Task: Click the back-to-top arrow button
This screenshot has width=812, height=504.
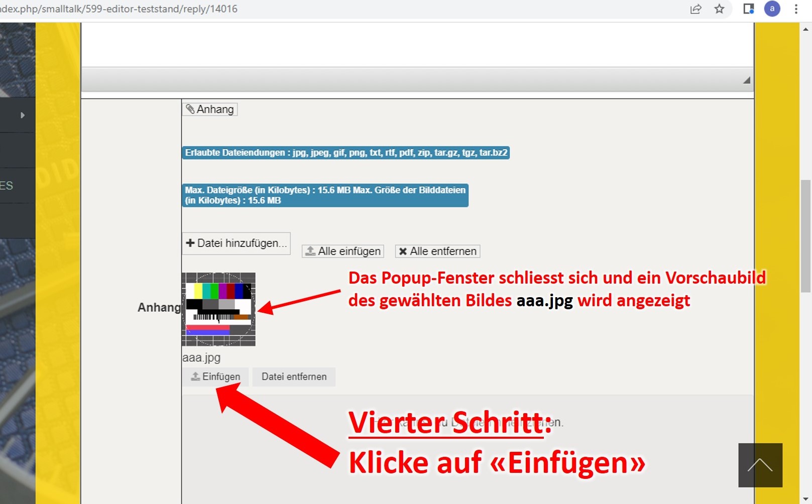Action: [760, 465]
